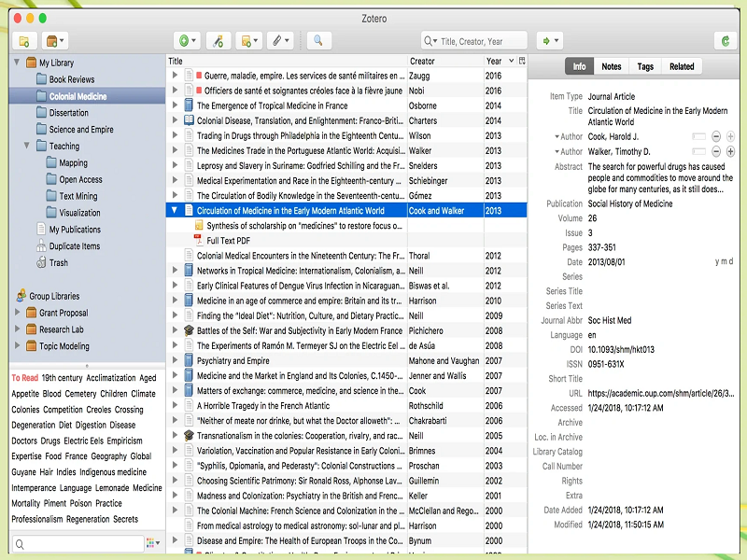Screen dimensions: 747x560
Task: Click the Locate green arrow button
Action: [x=550, y=41]
